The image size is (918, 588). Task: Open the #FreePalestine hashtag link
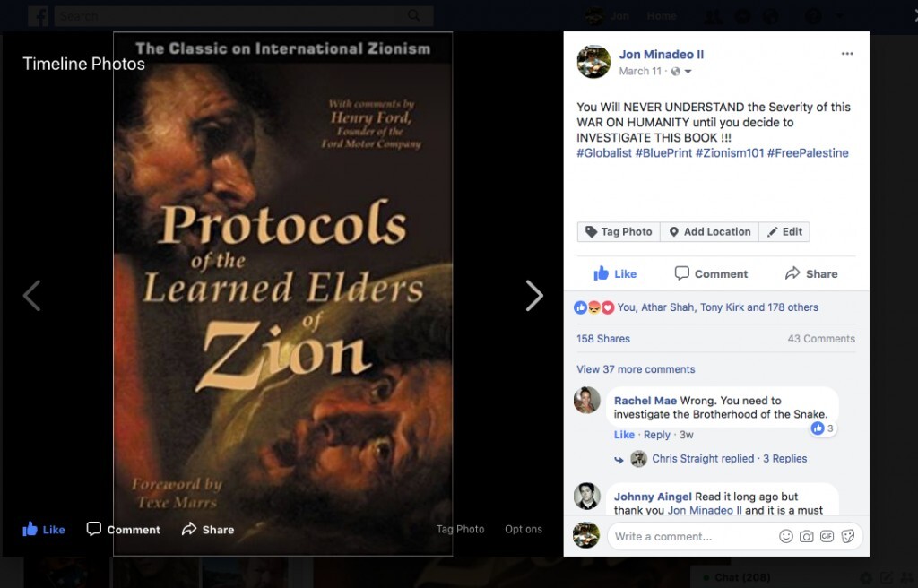[x=808, y=153]
